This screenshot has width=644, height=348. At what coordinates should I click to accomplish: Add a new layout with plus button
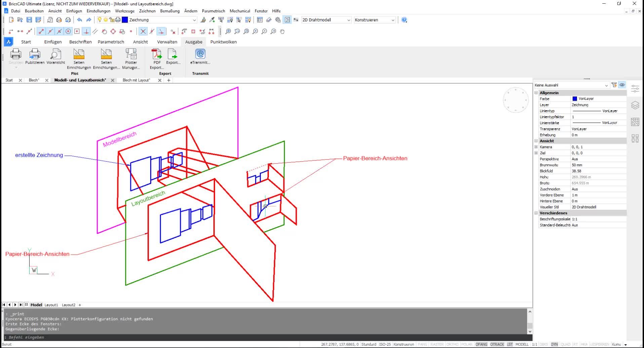80,305
